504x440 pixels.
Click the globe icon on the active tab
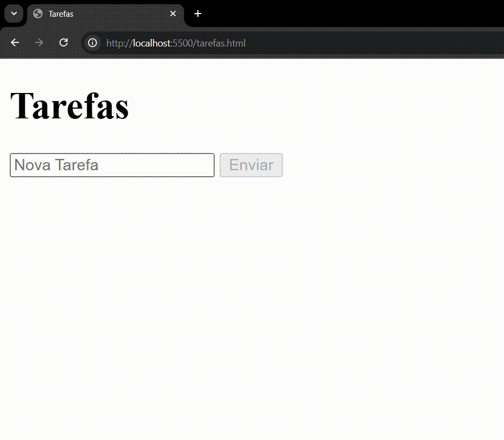pos(37,14)
